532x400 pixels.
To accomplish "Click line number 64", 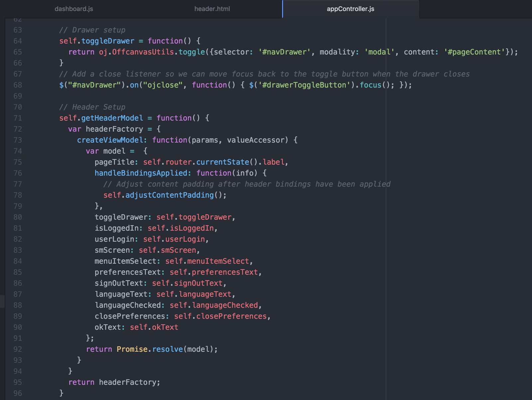I will click(x=18, y=41).
